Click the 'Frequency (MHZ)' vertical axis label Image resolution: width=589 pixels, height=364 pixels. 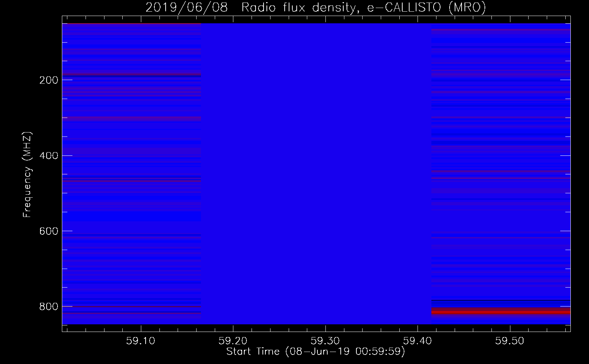coord(27,175)
